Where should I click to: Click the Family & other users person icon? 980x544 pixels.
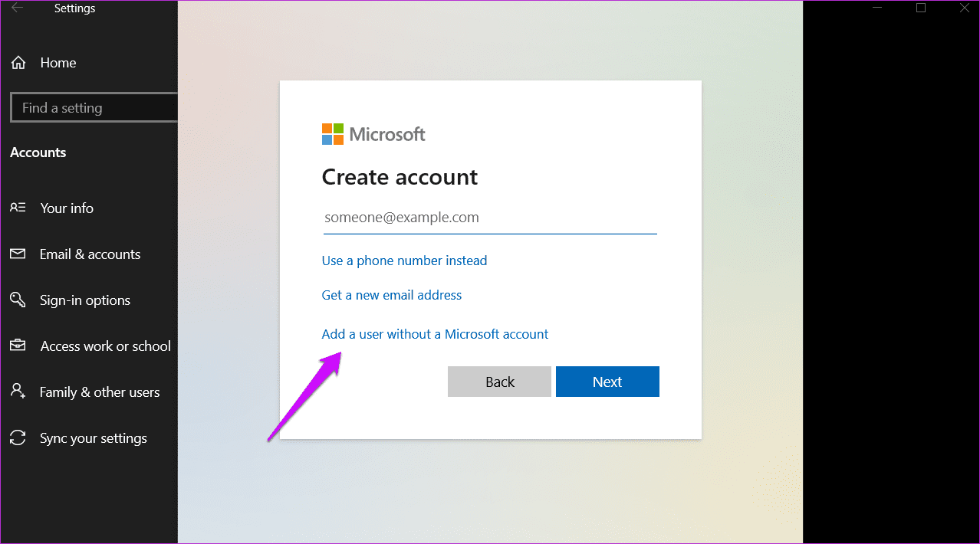[x=18, y=392]
